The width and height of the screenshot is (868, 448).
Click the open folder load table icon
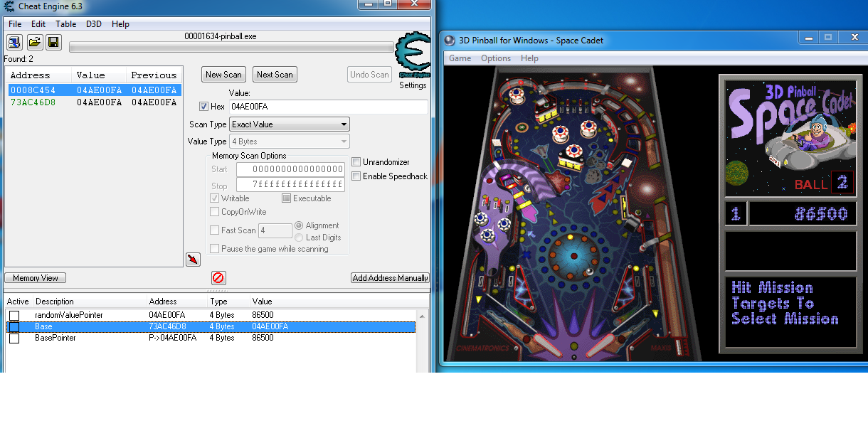pyautogui.click(x=34, y=43)
